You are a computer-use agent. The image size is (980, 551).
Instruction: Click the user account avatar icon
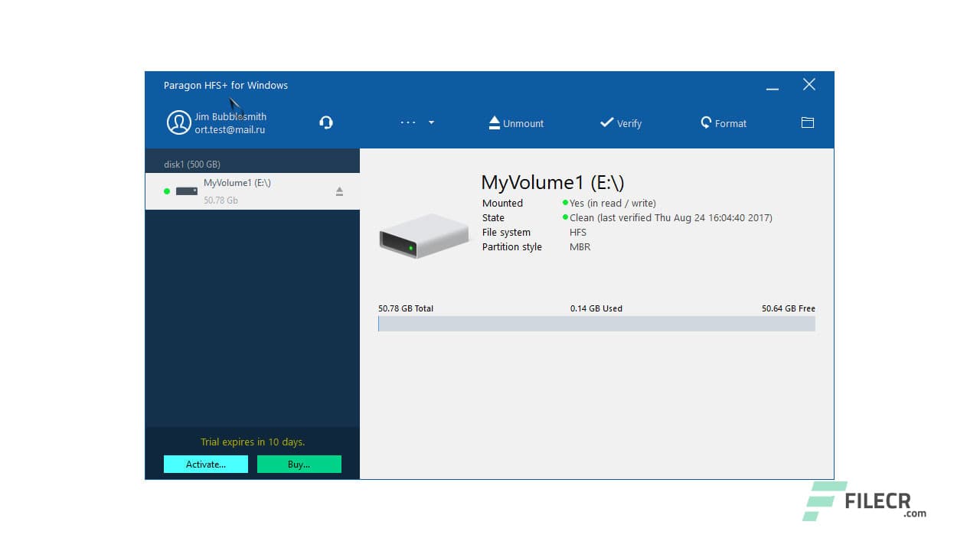tap(178, 122)
